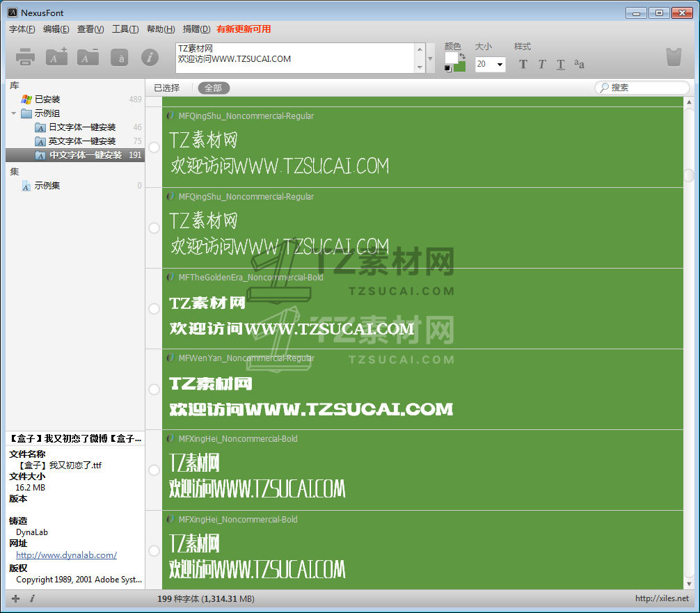The image size is (700, 613).
Task: Swap foreground and background colors arrow
Action: (463, 56)
